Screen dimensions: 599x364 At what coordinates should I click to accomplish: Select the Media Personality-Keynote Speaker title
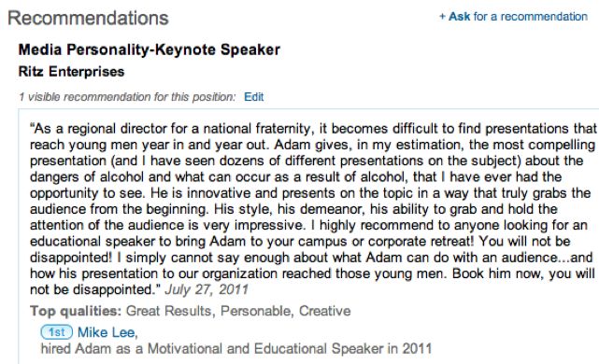(149, 50)
